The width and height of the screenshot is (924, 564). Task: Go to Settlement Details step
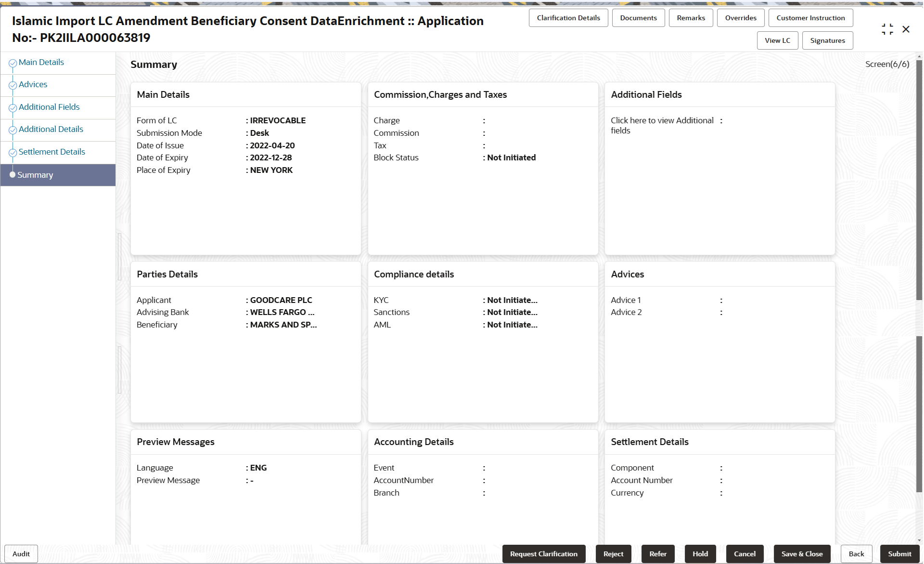[52, 152]
